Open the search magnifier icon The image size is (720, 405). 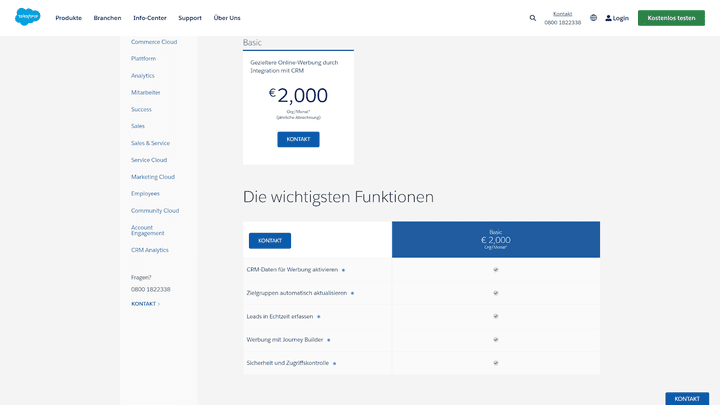point(533,18)
